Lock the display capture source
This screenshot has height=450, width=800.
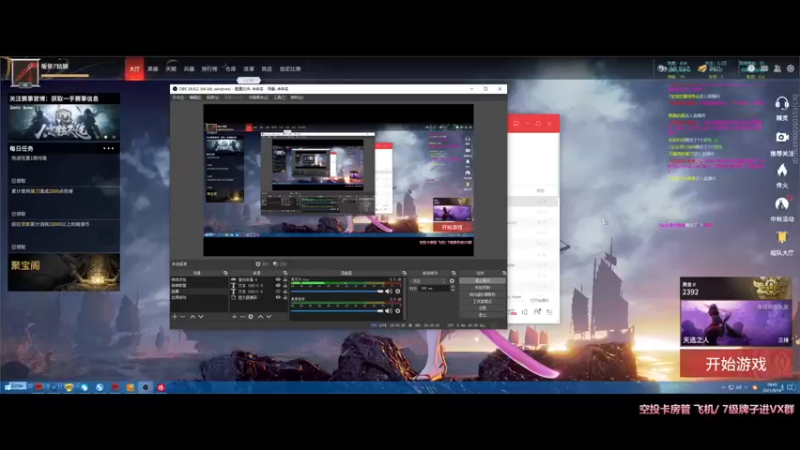tap(285, 297)
